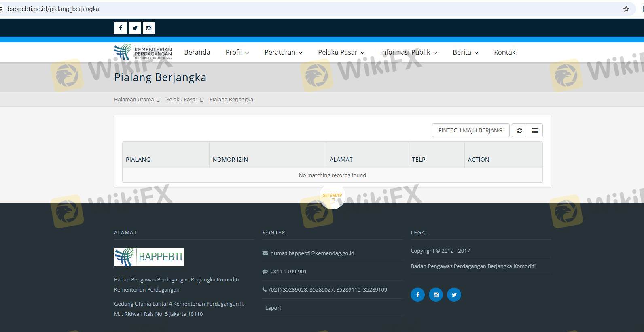Click the Kementerian Perdagangan logo
The image size is (644, 332).
(x=143, y=52)
